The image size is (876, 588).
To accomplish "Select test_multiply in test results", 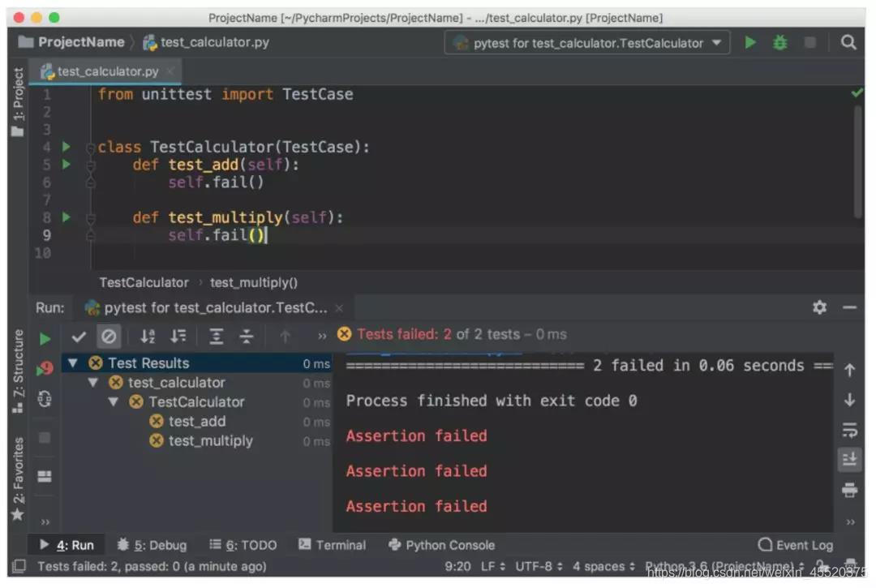I will pyautogui.click(x=211, y=440).
